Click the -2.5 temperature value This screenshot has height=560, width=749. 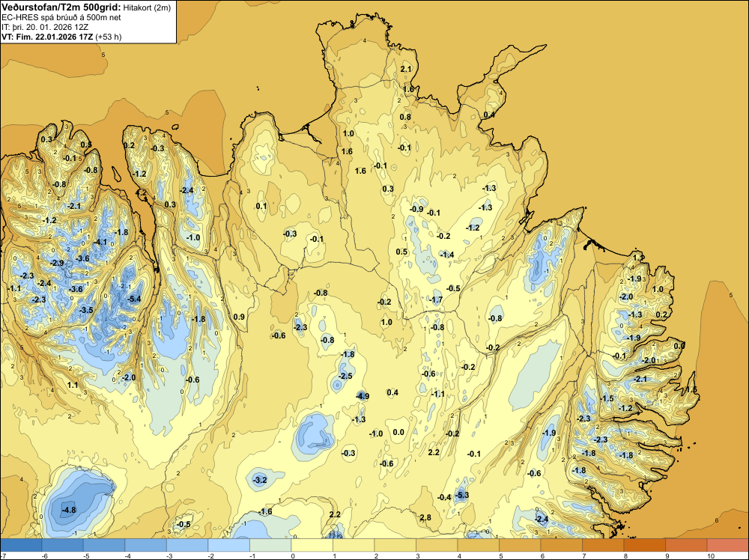pos(345,376)
